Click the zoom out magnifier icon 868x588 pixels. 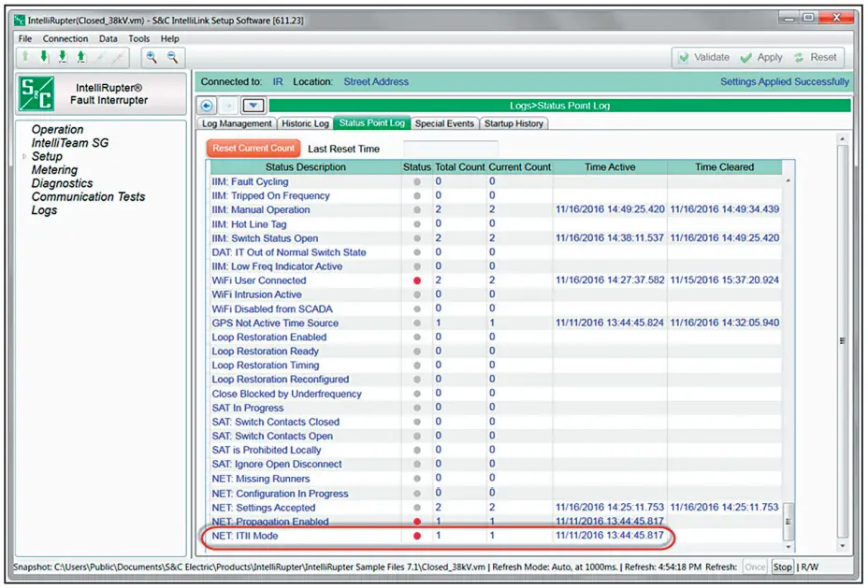(172, 57)
